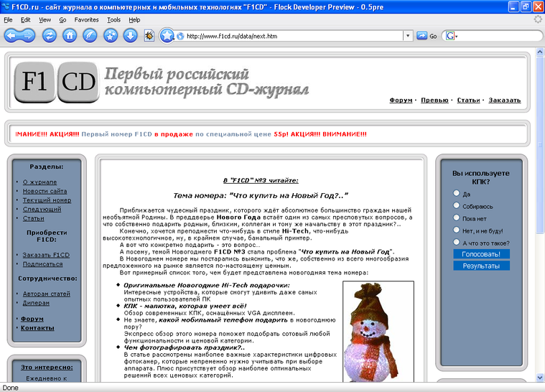Open the 'Форум' link in header

401,100
